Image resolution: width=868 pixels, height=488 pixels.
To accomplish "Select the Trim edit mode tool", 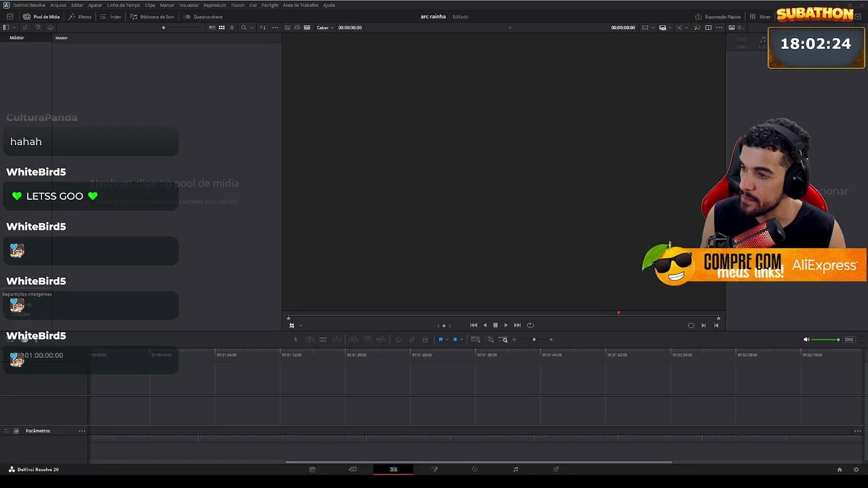I will [309, 340].
